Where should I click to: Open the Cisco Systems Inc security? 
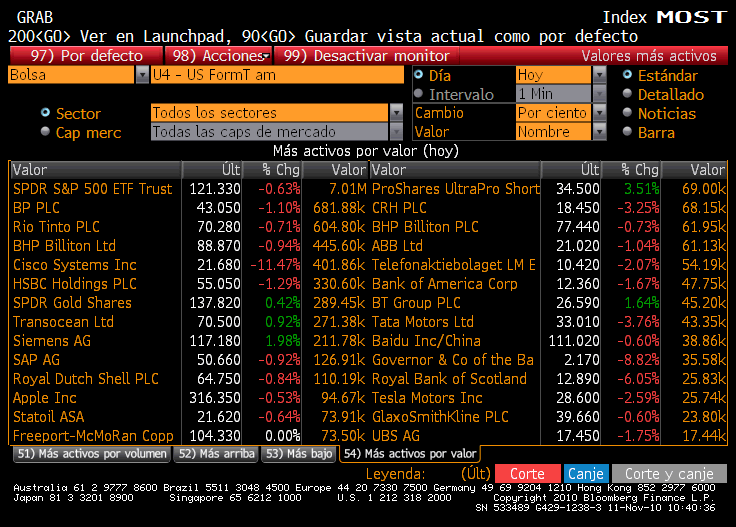75,265
